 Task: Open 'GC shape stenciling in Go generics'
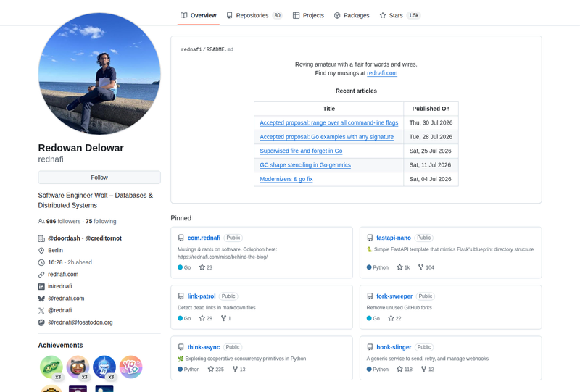305,165
